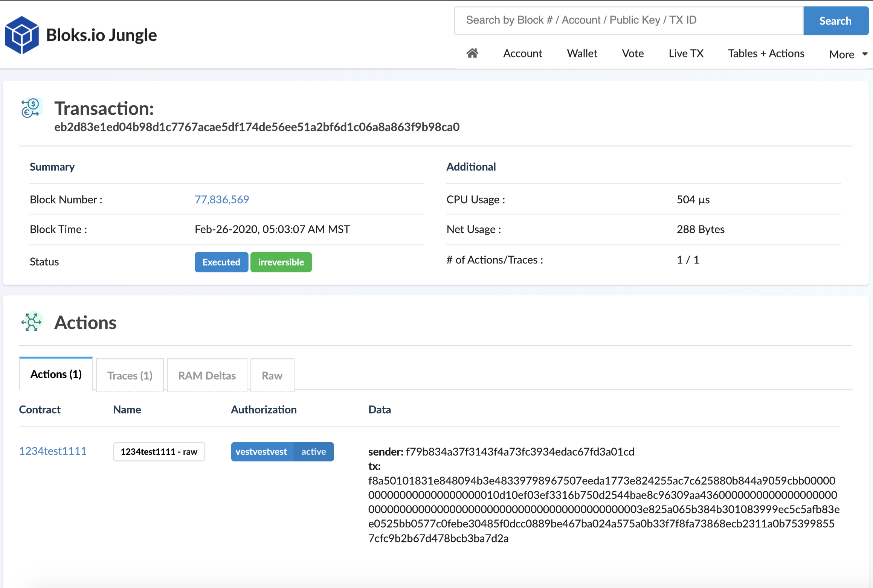Image resolution: width=873 pixels, height=588 pixels.
Task: Select the Raw tab
Action: (x=272, y=375)
